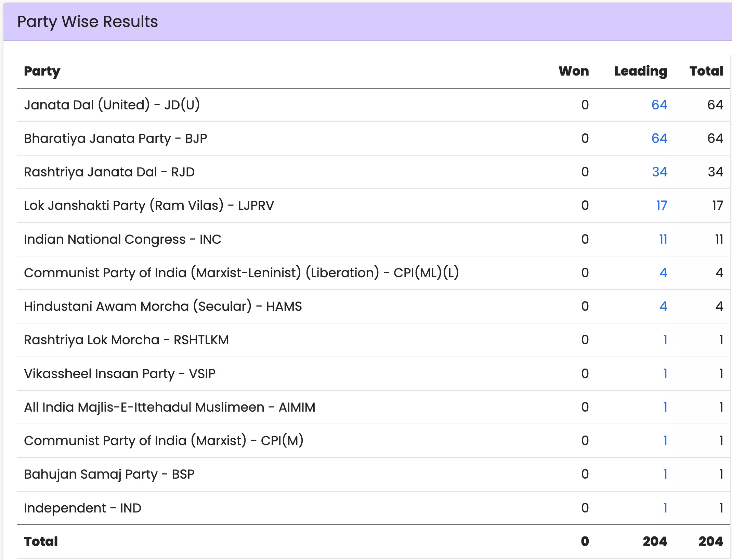The image size is (732, 560).
Task: Click the AIMIM leading count link
Action: click(x=665, y=407)
